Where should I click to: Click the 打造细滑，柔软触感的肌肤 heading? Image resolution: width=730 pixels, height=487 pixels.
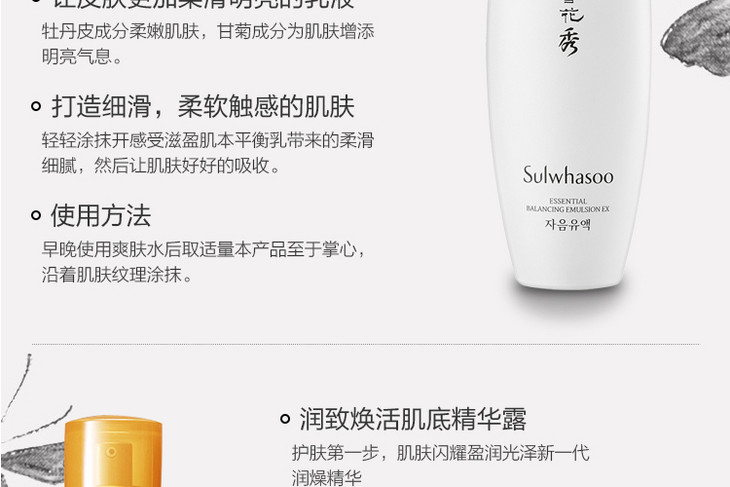point(203,107)
